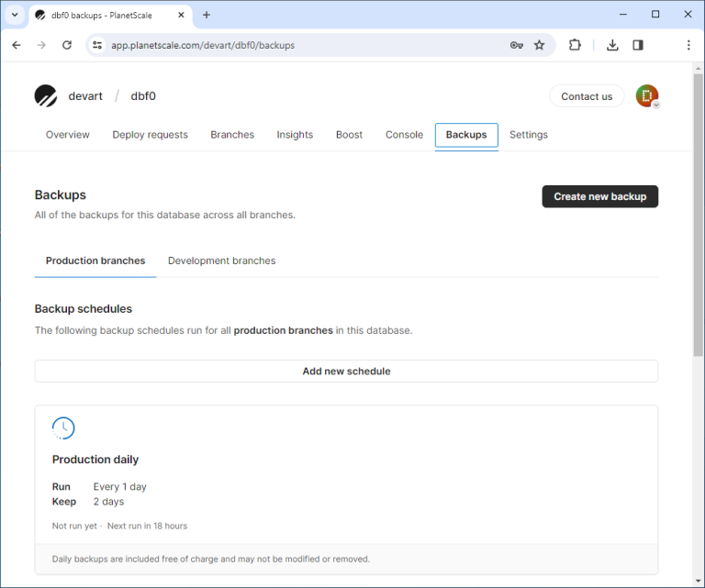Open the password manager key icon
Viewport: 705px width, 588px height.
517,45
